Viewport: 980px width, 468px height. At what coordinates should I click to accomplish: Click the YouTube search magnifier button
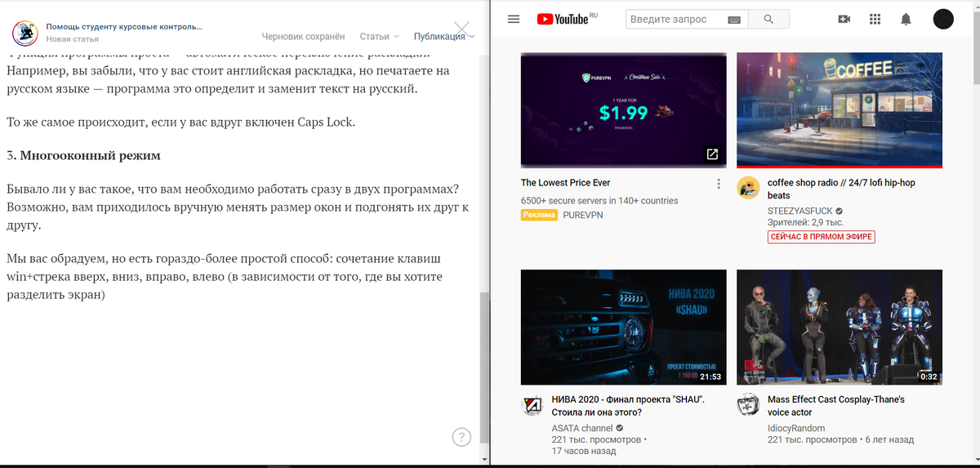768,19
